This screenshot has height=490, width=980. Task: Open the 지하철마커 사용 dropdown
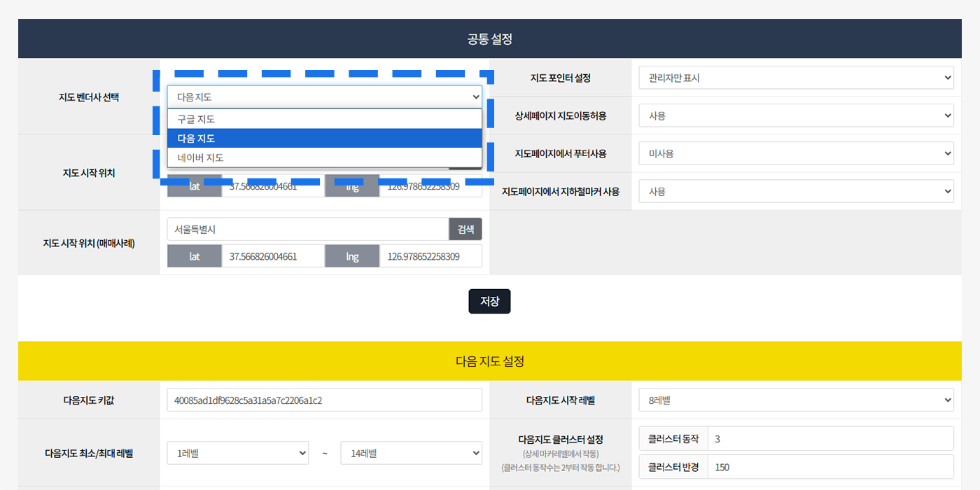coord(796,191)
